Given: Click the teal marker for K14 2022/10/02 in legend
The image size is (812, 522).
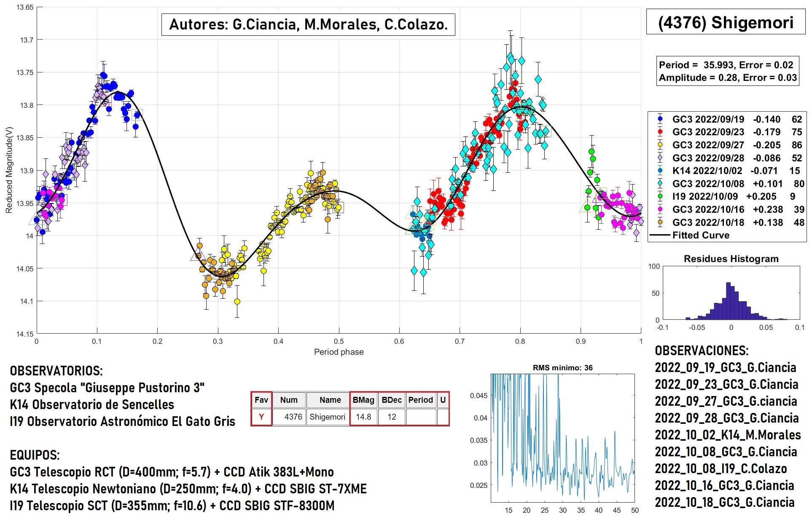Looking at the screenshot, I should 660,171.
